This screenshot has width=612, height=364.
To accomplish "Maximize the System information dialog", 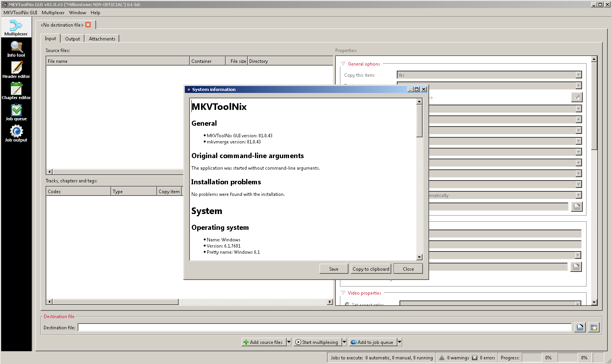I will tap(417, 89).
